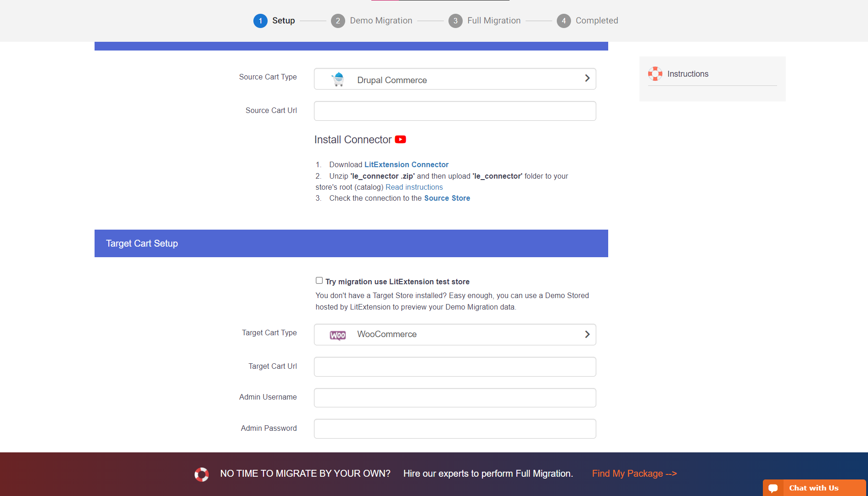The height and width of the screenshot is (496, 868).
Task: Click the Drupal Commerce cart icon
Action: pyautogui.click(x=338, y=79)
